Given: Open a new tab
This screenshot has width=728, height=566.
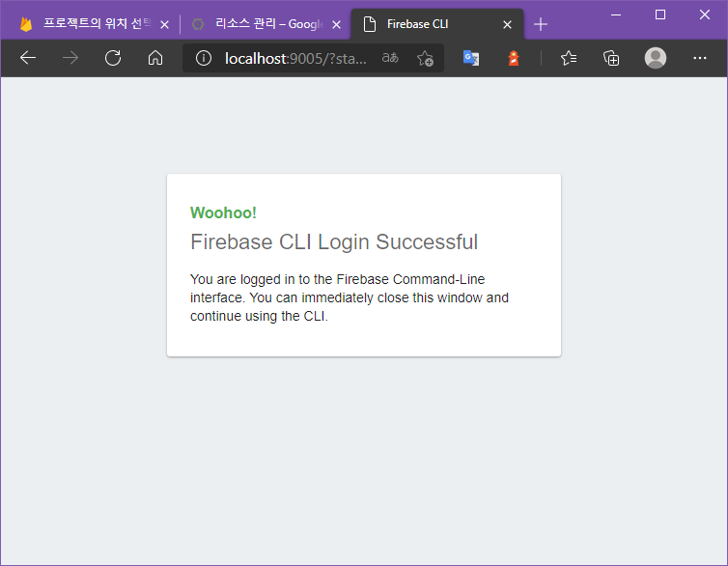Looking at the screenshot, I should [x=541, y=24].
